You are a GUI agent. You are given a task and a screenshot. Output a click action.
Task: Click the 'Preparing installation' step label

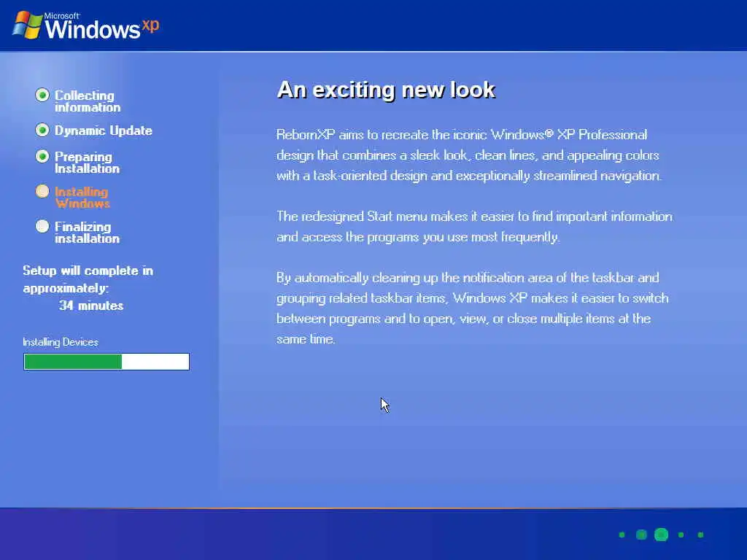point(88,163)
